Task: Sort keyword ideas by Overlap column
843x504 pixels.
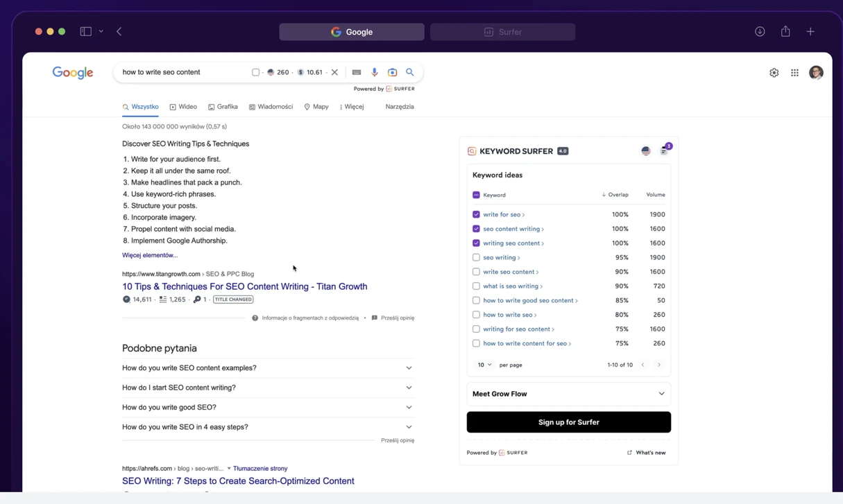Action: pyautogui.click(x=615, y=195)
